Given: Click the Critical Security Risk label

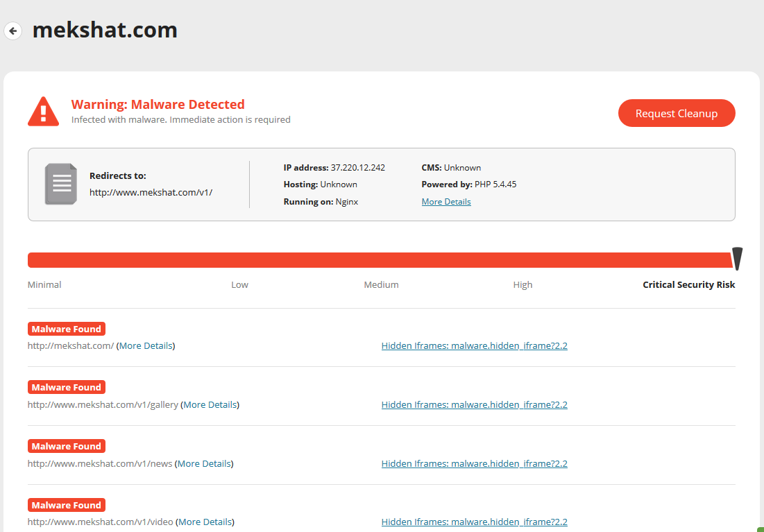Looking at the screenshot, I should (x=688, y=284).
